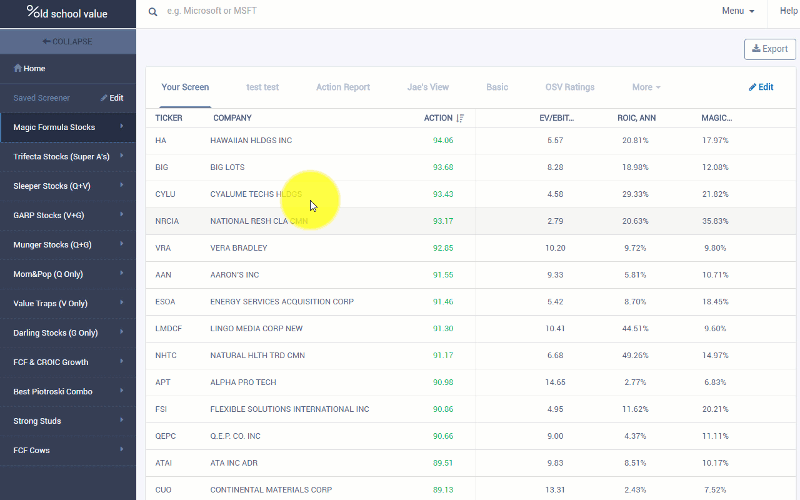The image size is (800, 500).
Task: Click company CYALUME TECHS HLDGS
Action: [x=256, y=194]
